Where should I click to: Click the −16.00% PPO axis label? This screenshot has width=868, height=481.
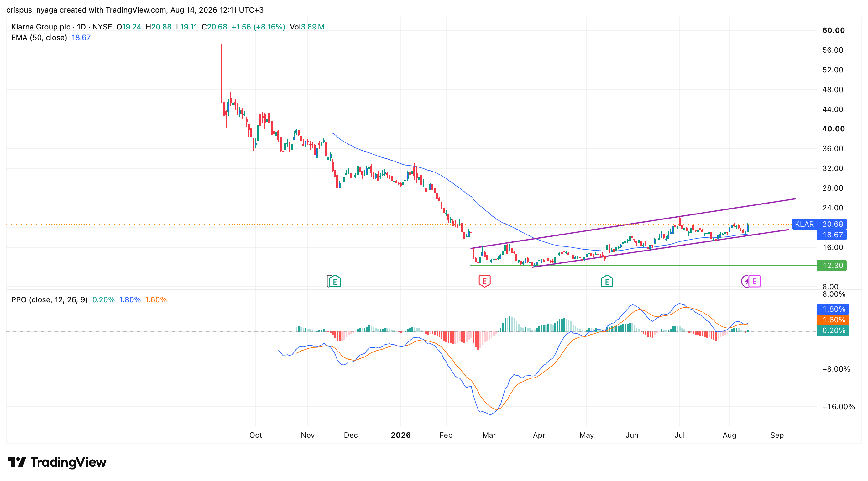point(838,406)
